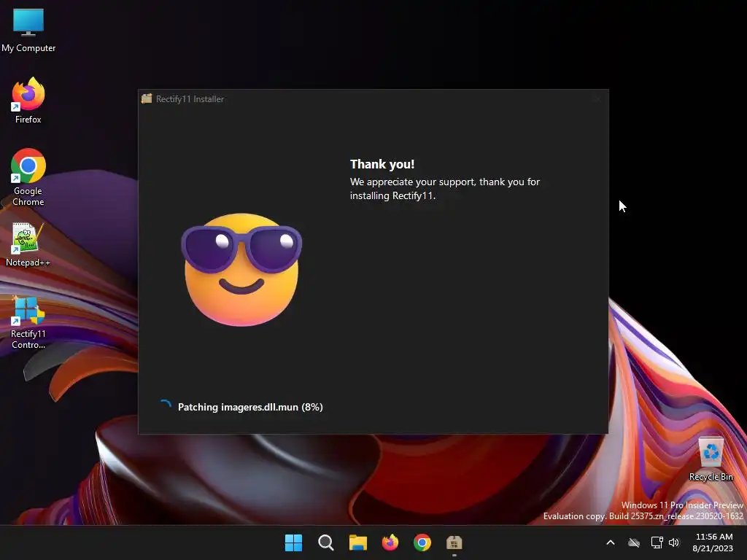This screenshot has width=747, height=560.
Task: Click the sunglasses emoji image
Action: click(241, 270)
